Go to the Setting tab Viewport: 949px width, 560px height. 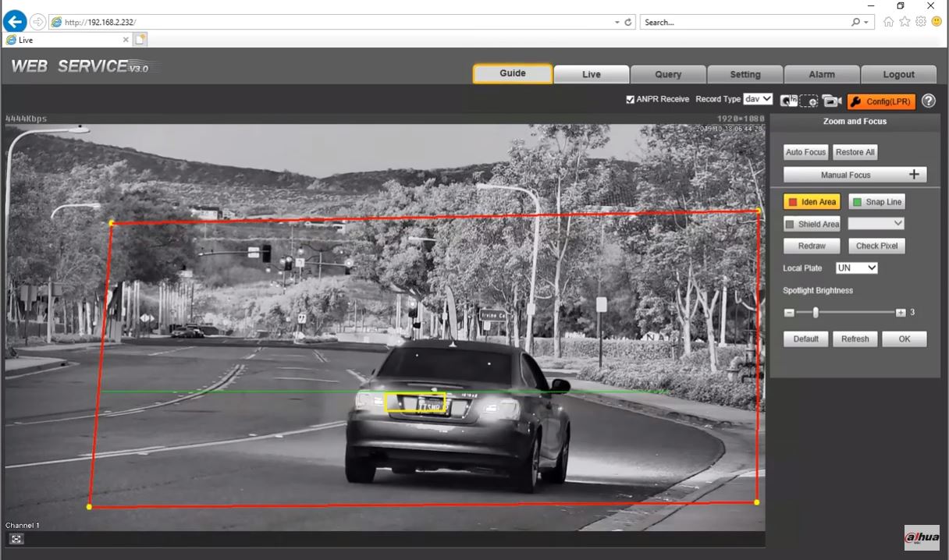click(x=745, y=74)
